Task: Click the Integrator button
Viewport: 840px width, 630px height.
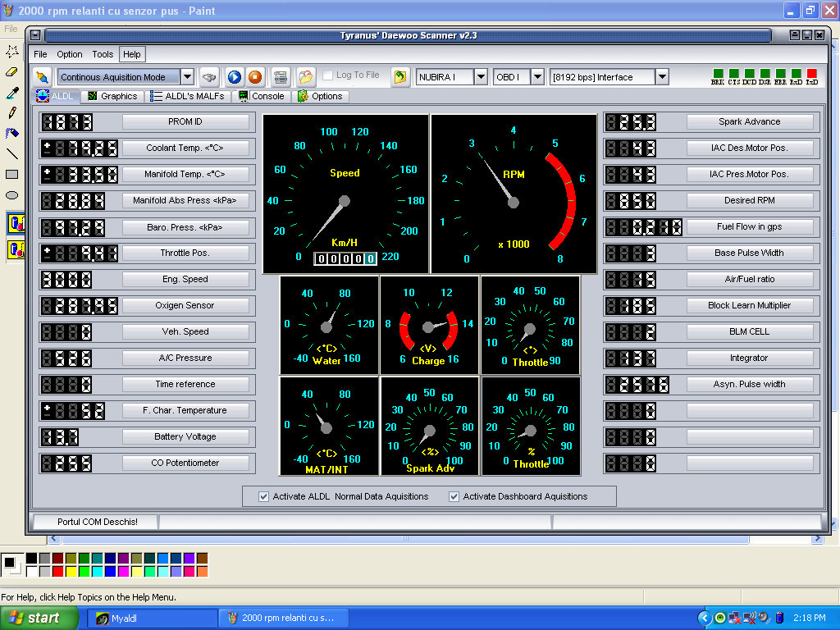Action: (x=750, y=358)
